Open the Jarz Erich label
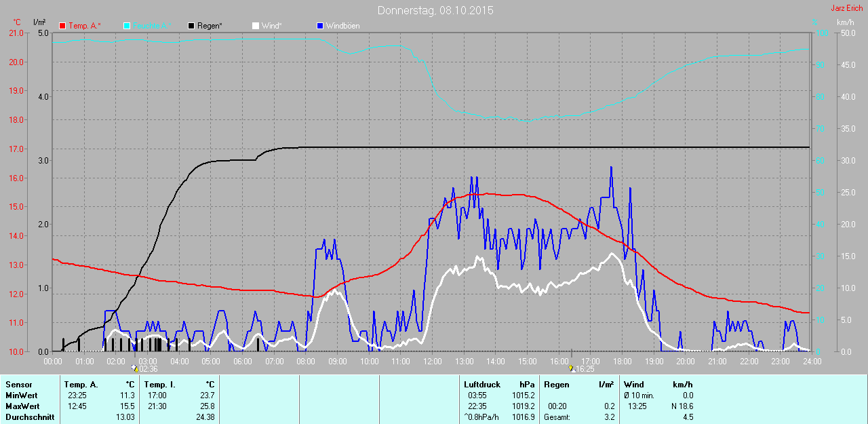 tap(846, 8)
